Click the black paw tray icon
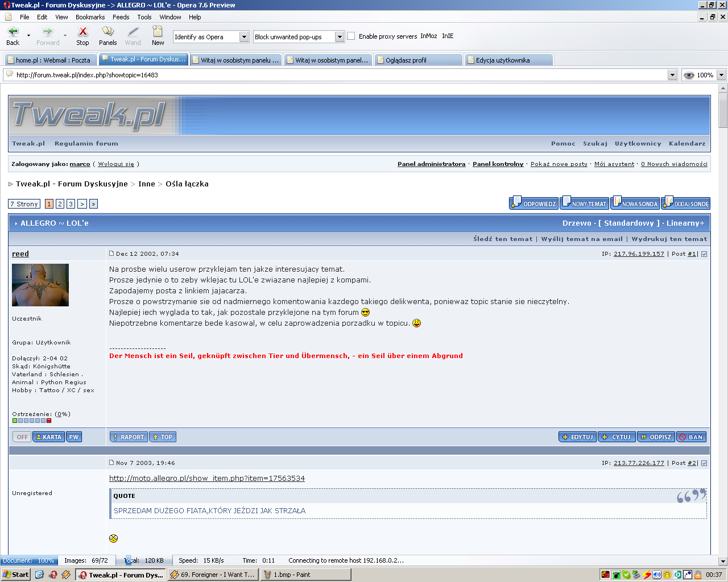Screen dimensions: 728x582 point(616,575)
